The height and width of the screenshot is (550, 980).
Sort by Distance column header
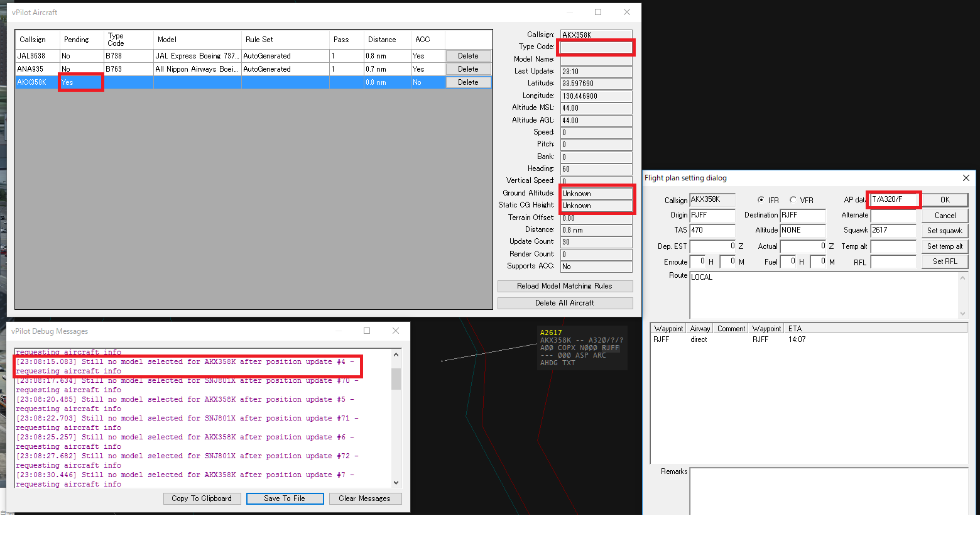pyautogui.click(x=387, y=40)
